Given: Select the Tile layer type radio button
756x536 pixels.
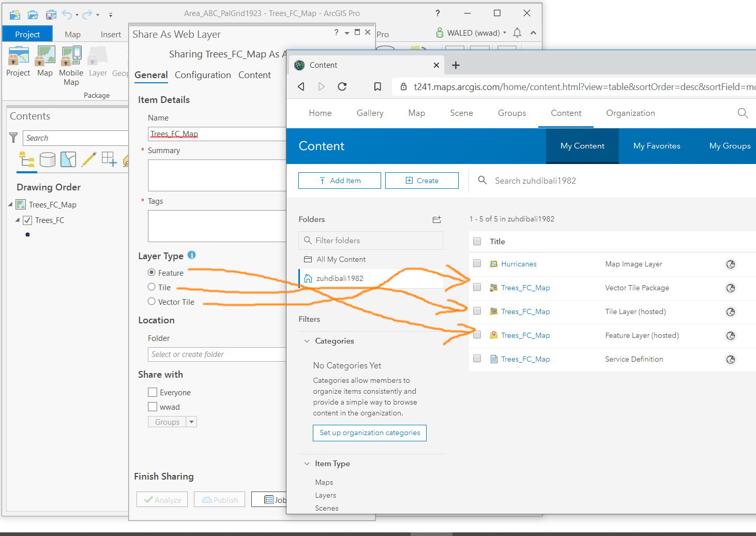Looking at the screenshot, I should [152, 287].
